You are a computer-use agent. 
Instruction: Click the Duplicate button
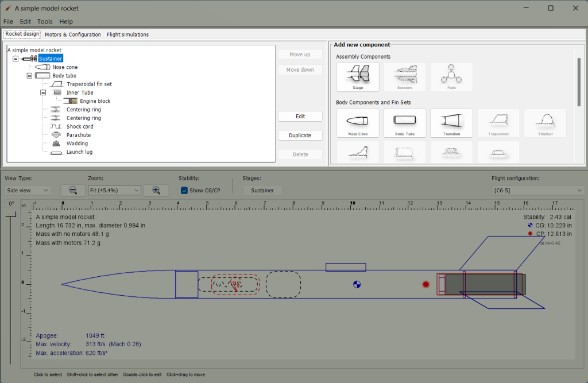300,136
